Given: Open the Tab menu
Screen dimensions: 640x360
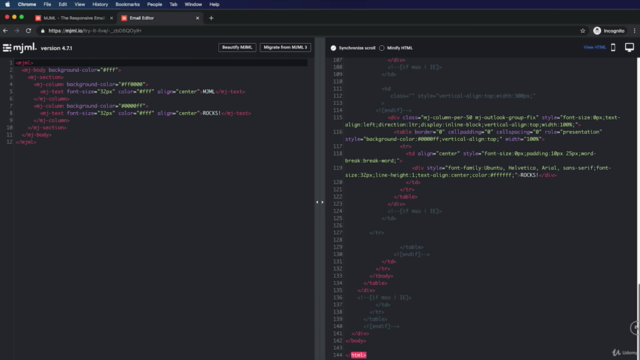Looking at the screenshot, I should (173, 4).
